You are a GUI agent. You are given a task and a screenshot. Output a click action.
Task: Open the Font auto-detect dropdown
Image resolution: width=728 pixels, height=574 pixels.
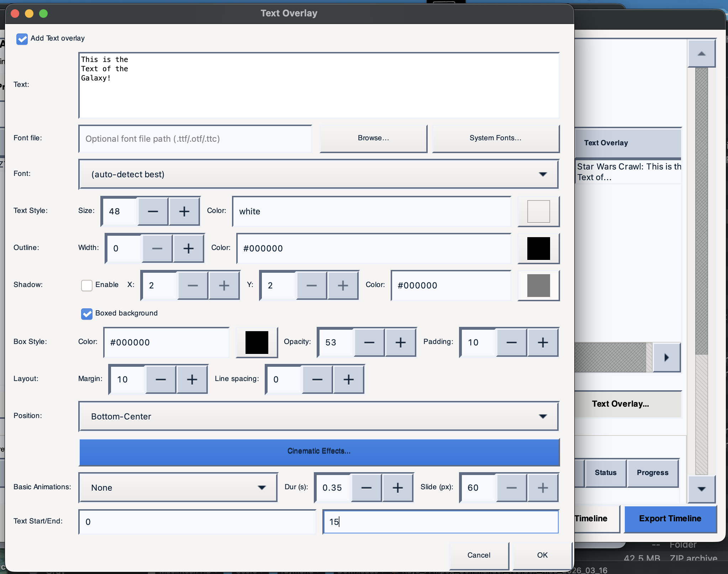coord(318,174)
